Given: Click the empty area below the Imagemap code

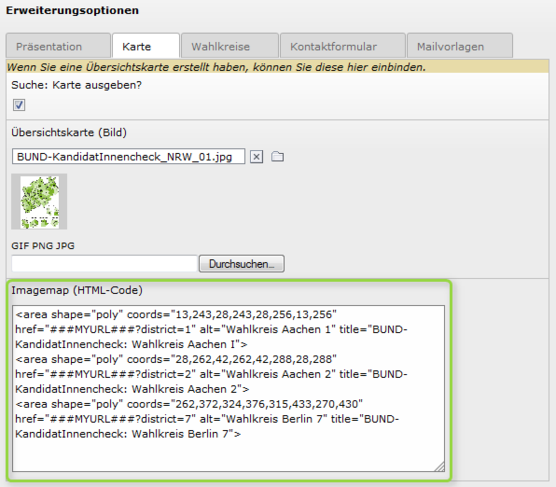Looking at the screenshot, I should point(227,456).
